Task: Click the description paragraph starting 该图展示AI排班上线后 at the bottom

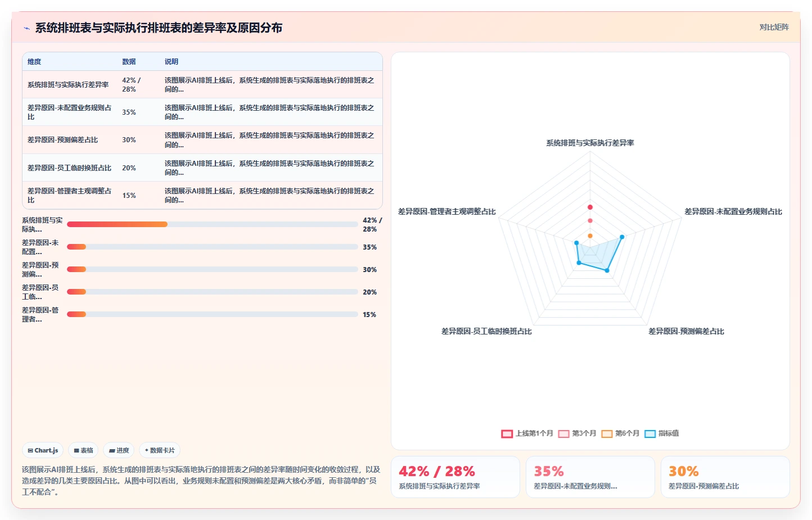Action: 201,481
